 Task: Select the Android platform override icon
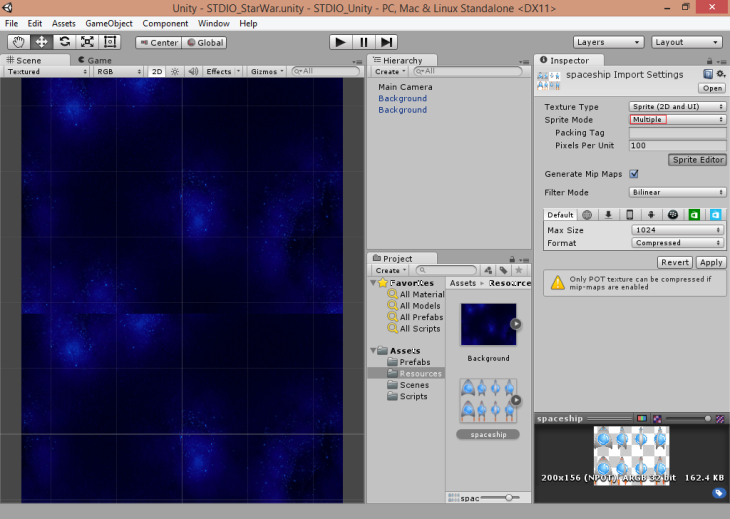(x=651, y=215)
